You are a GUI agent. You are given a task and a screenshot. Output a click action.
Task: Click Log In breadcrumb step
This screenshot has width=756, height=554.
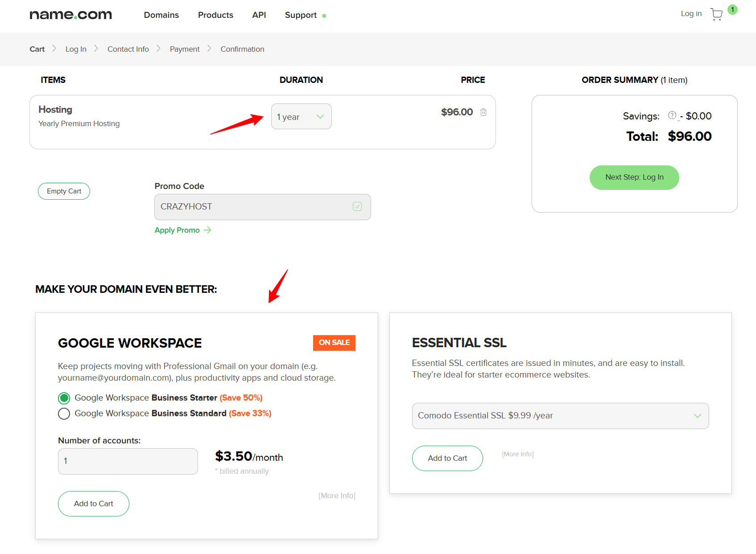(x=76, y=49)
